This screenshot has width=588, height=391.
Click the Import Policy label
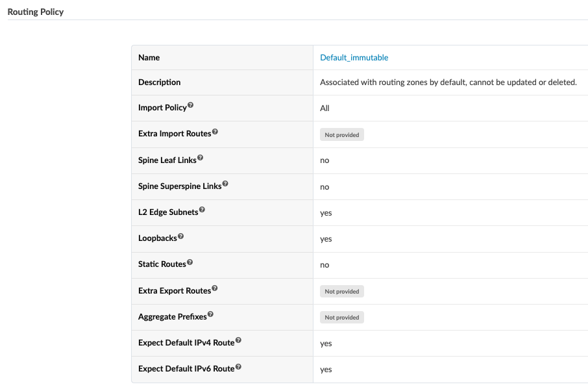tap(162, 108)
